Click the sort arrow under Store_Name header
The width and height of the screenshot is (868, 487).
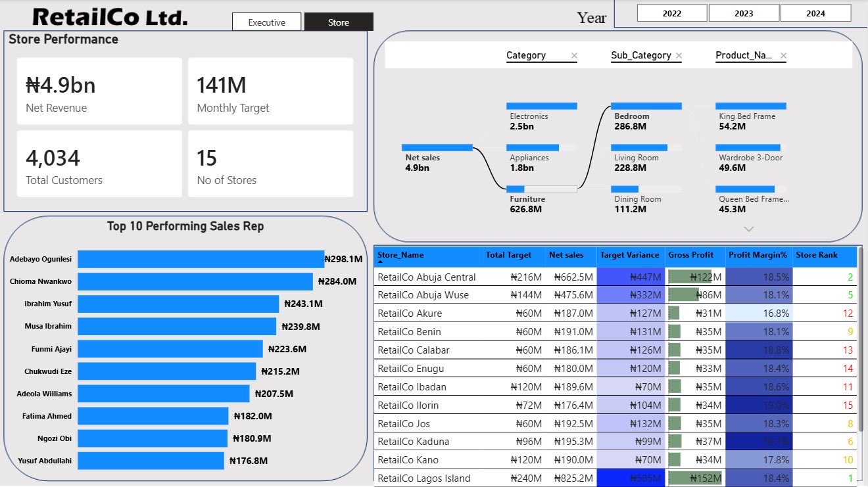pos(380,262)
